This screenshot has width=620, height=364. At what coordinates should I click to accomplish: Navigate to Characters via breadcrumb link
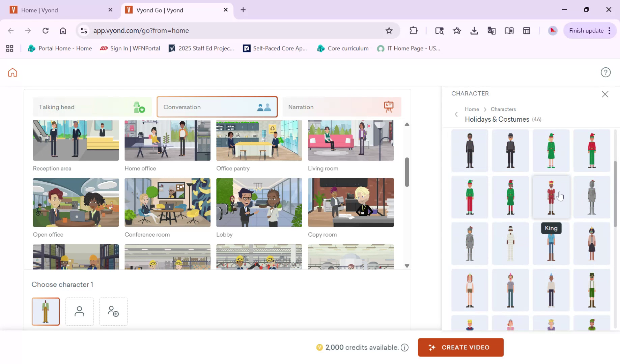(x=503, y=109)
